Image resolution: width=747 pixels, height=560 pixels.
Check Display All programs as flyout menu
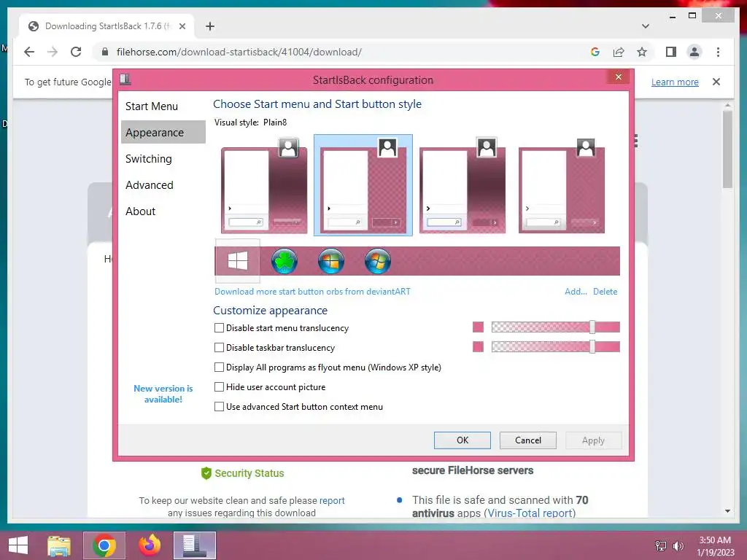pyautogui.click(x=219, y=367)
